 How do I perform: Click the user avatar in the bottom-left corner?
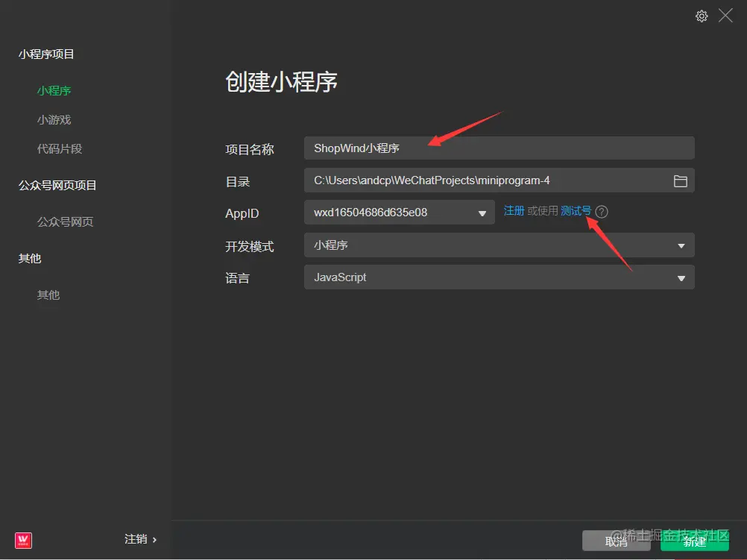pos(23,540)
